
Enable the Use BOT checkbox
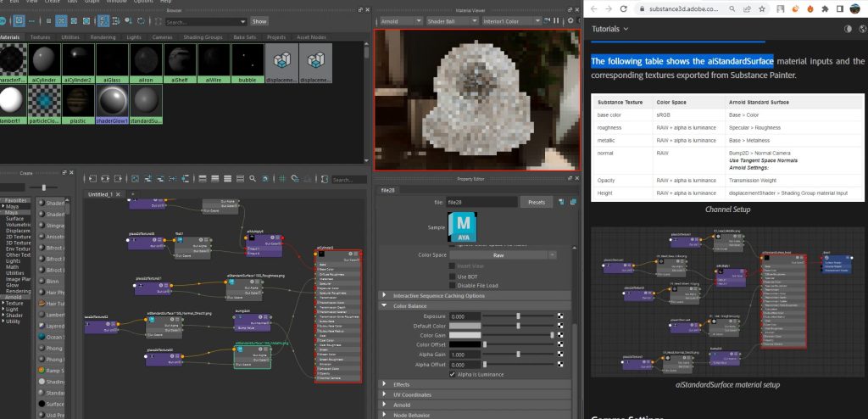(453, 276)
